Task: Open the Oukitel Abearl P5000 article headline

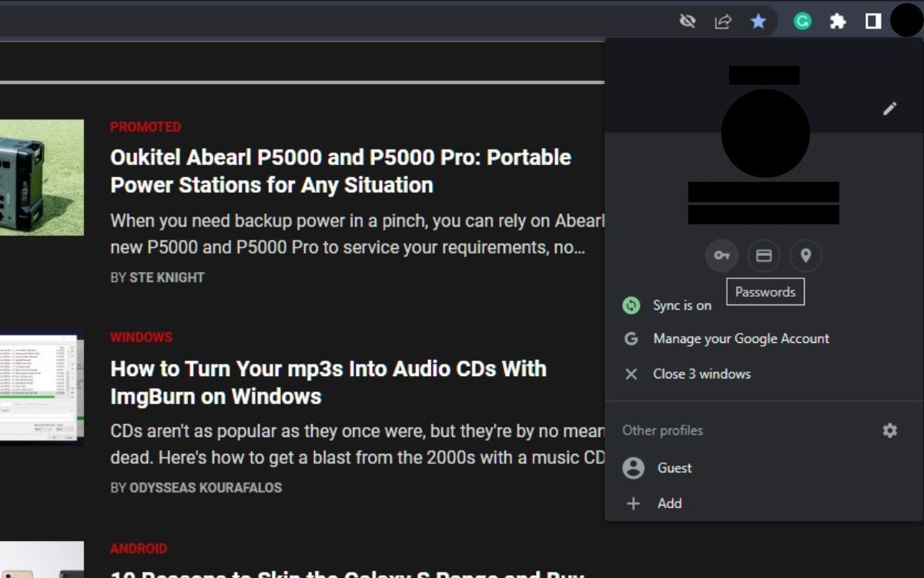Action: pyautogui.click(x=340, y=171)
